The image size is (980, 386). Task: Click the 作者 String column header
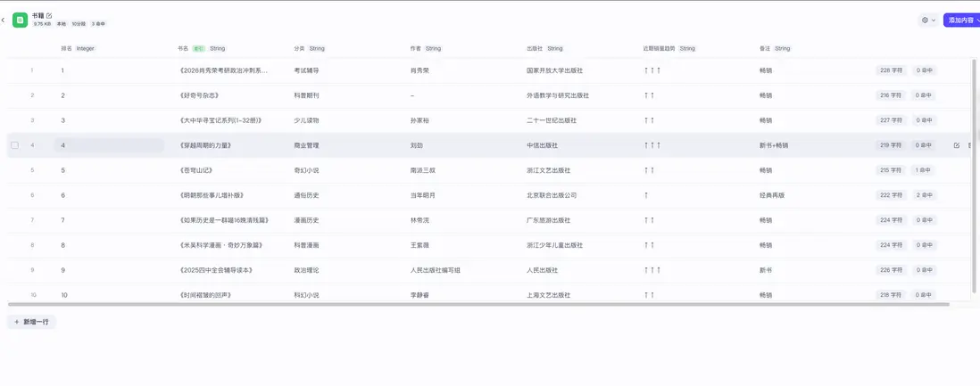coord(426,49)
